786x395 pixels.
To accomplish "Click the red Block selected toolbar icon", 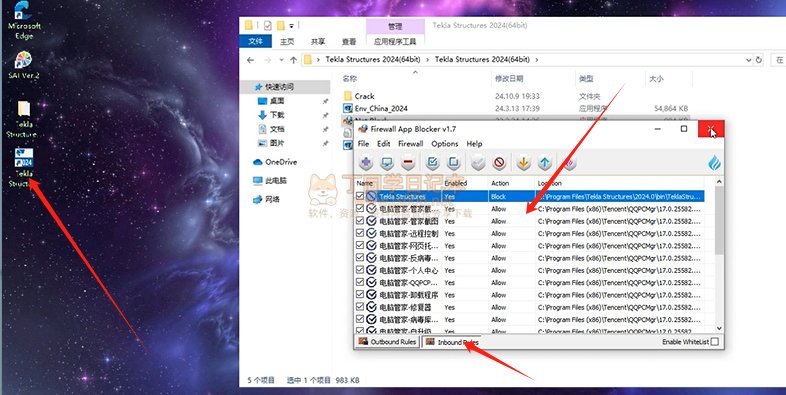I will pos(499,162).
